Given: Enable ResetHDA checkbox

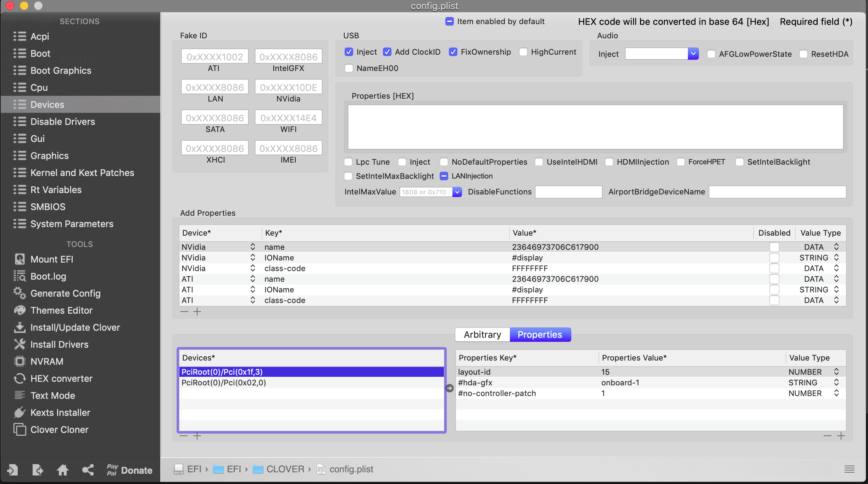Looking at the screenshot, I should (x=803, y=54).
